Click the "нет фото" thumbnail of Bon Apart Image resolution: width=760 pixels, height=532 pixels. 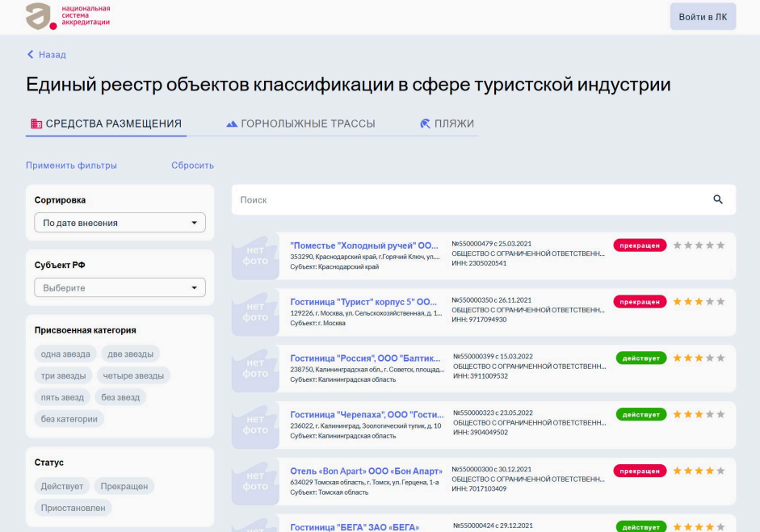(x=255, y=481)
